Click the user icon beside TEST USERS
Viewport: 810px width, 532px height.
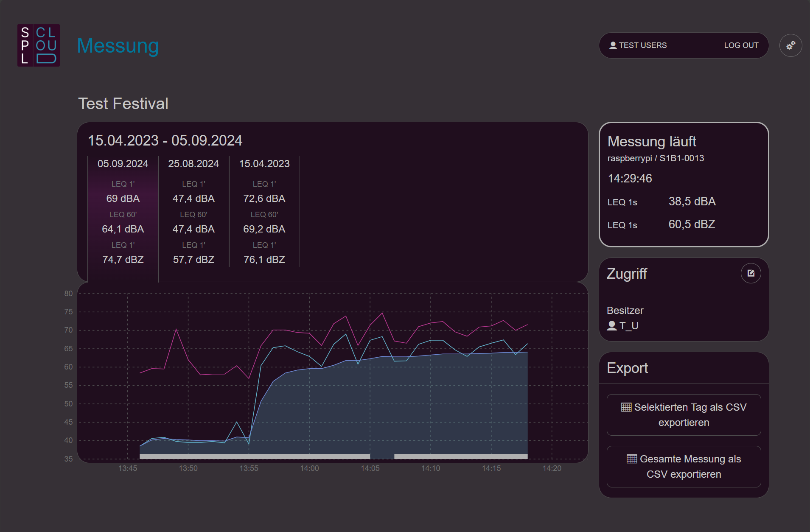[613, 45]
